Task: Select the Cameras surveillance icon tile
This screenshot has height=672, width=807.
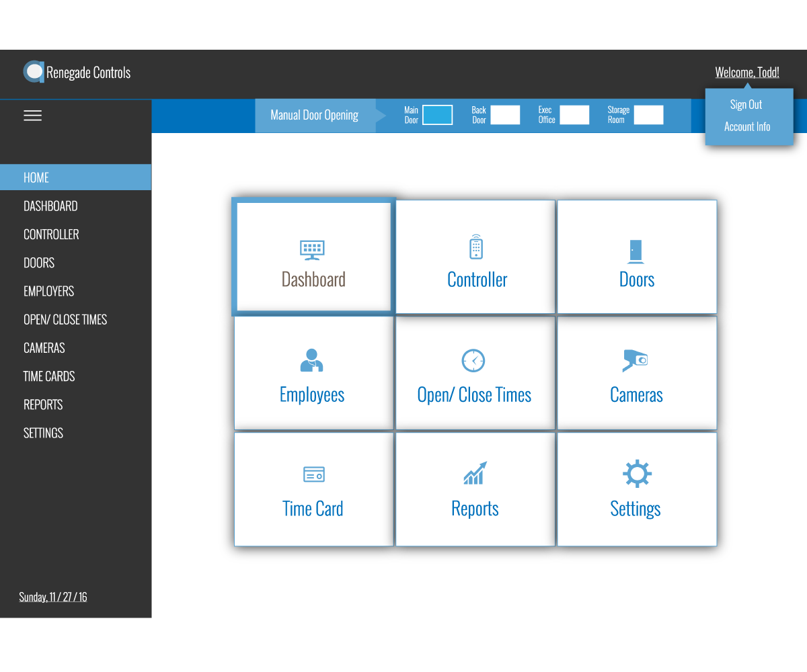Action: 636,373
